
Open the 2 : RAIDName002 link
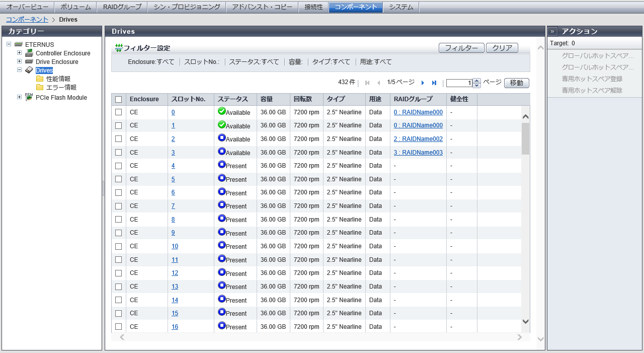click(418, 139)
